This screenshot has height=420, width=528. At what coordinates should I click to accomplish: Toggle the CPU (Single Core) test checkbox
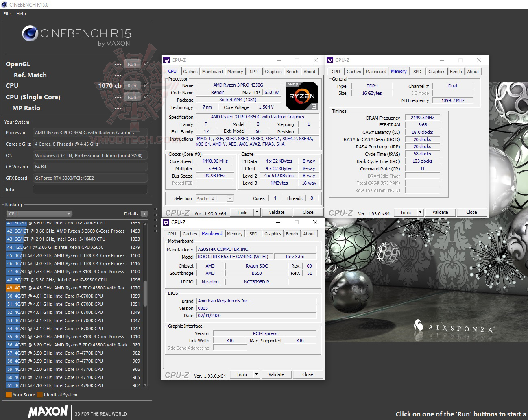pos(146,97)
